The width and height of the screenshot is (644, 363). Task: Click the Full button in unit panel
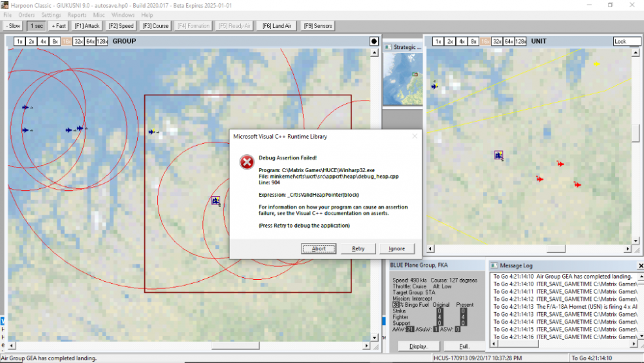464,346
